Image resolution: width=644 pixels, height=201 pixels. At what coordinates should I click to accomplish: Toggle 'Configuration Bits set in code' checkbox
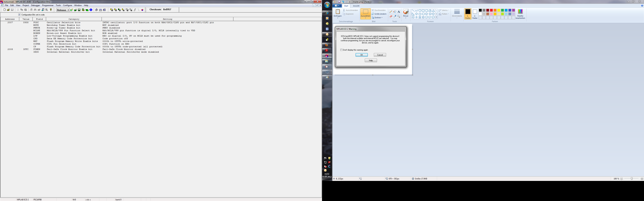point(19,15)
